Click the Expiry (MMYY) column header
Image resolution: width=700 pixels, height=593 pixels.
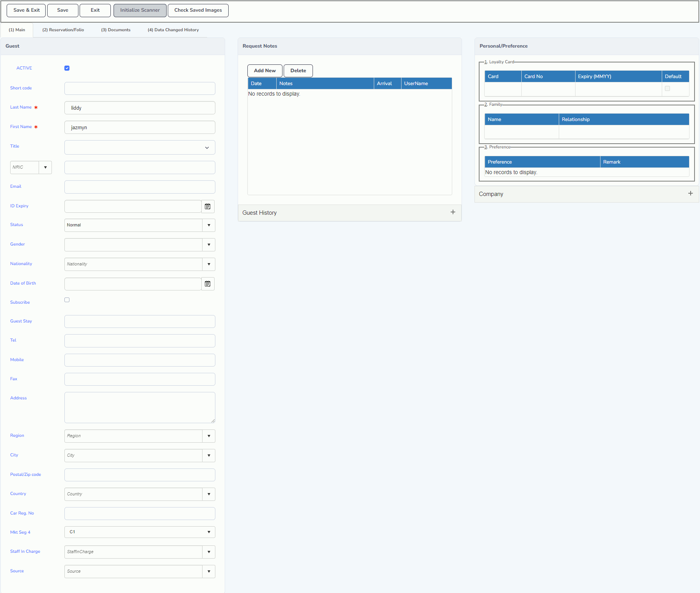(618, 77)
